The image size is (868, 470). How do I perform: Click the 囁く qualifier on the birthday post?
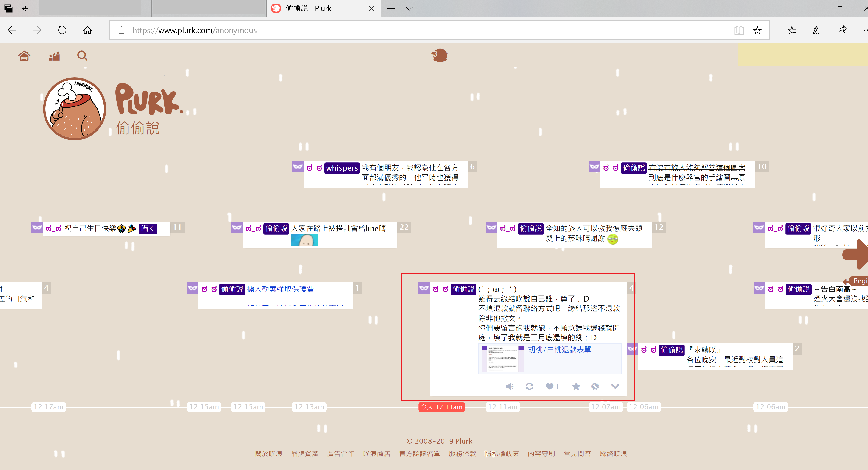(x=148, y=228)
